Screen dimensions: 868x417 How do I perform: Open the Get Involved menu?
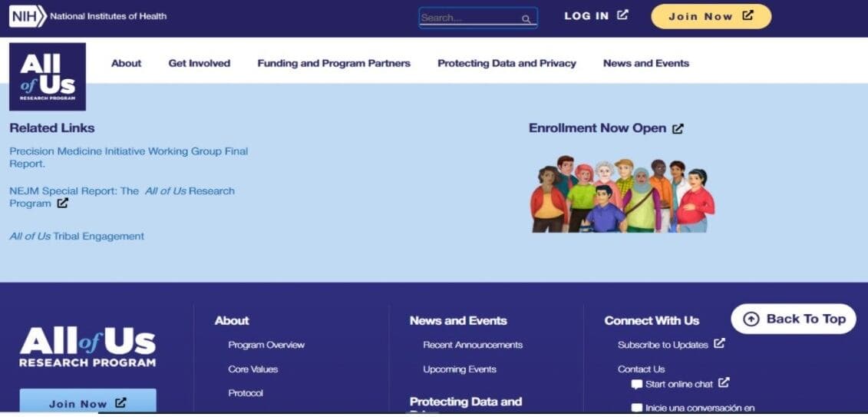[x=200, y=63]
